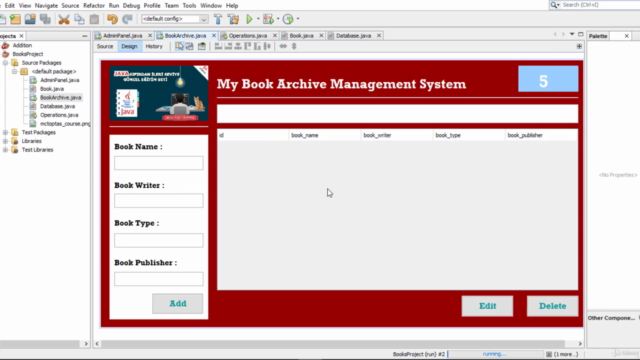
Task: Open the Debug Project dropdown arrow
Action: (278, 19)
